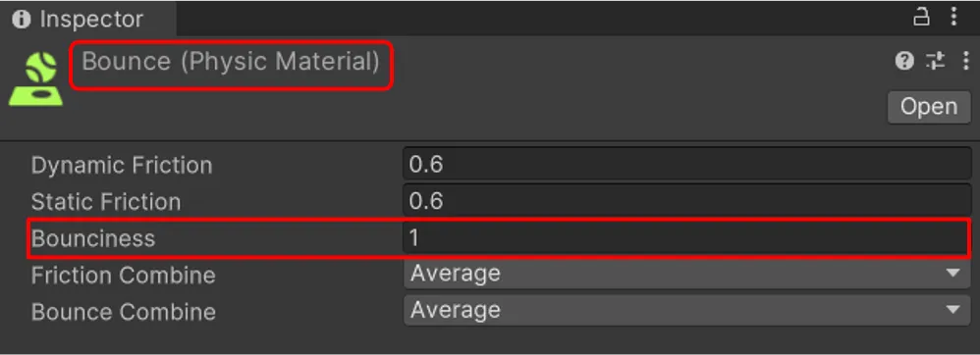Select the Bounciness property label

(93, 238)
